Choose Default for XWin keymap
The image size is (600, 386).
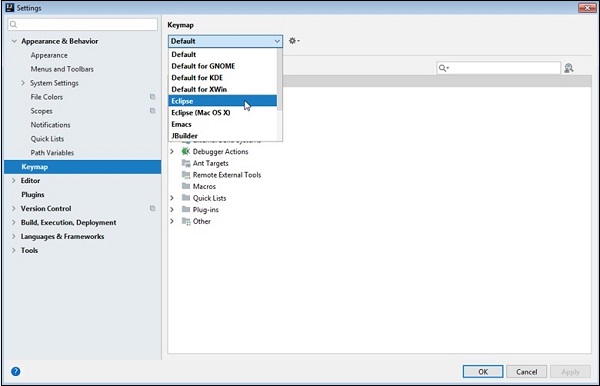coord(223,89)
